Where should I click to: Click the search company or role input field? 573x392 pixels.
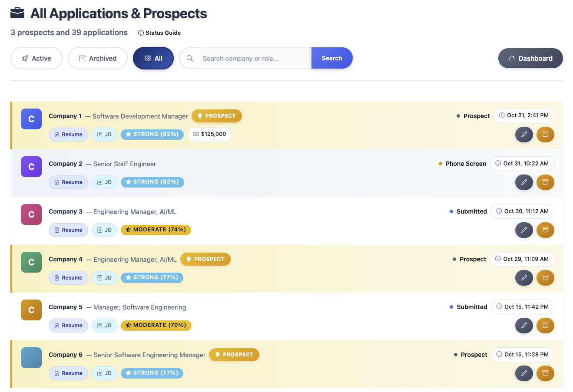(254, 58)
